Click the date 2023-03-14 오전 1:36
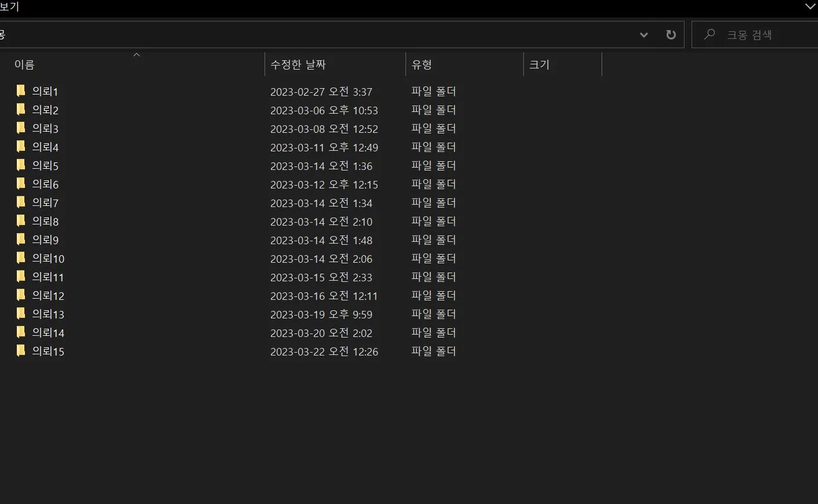Screen dimensions: 818x504 point(321,166)
